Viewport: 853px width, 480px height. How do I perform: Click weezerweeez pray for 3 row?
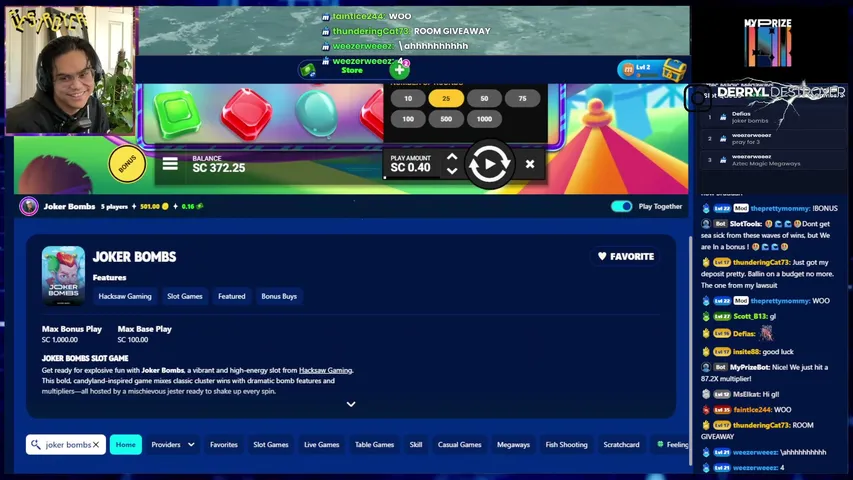772,139
